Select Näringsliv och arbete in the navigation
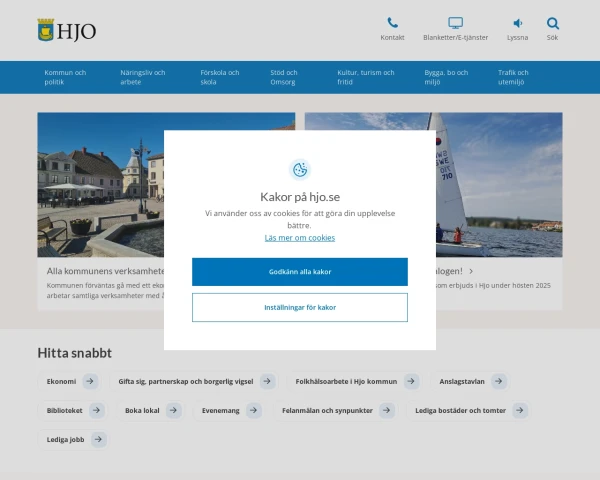 [x=143, y=77]
